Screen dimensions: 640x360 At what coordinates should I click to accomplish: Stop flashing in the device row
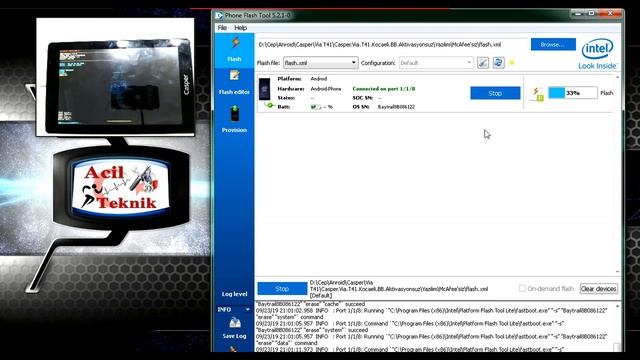(x=495, y=93)
